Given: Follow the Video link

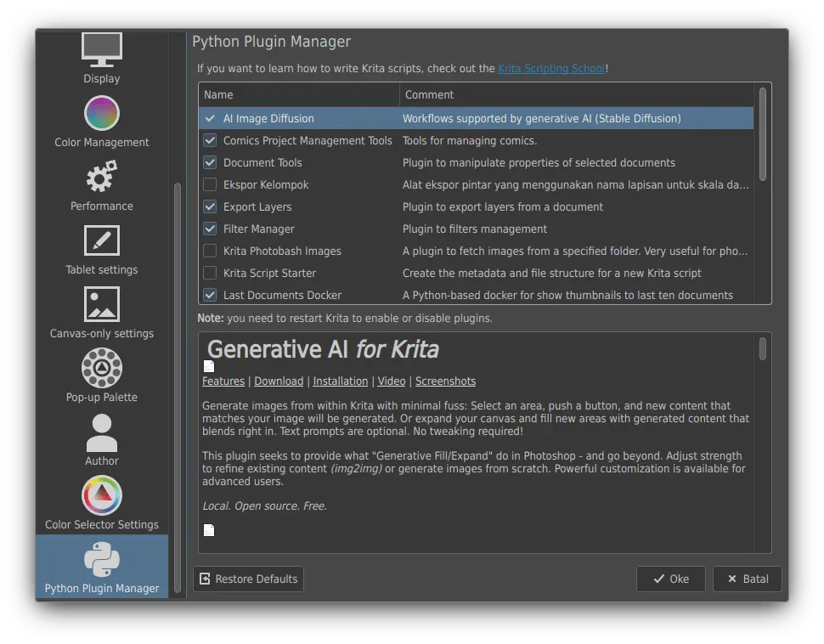Looking at the screenshot, I should tap(392, 381).
